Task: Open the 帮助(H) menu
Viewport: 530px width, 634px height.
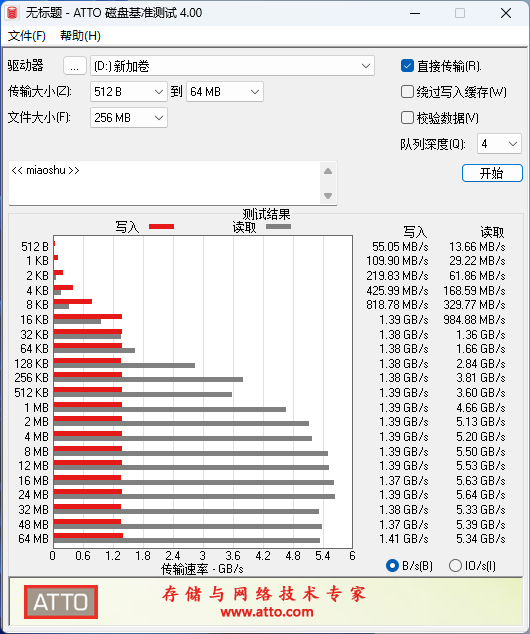Action: point(80,36)
